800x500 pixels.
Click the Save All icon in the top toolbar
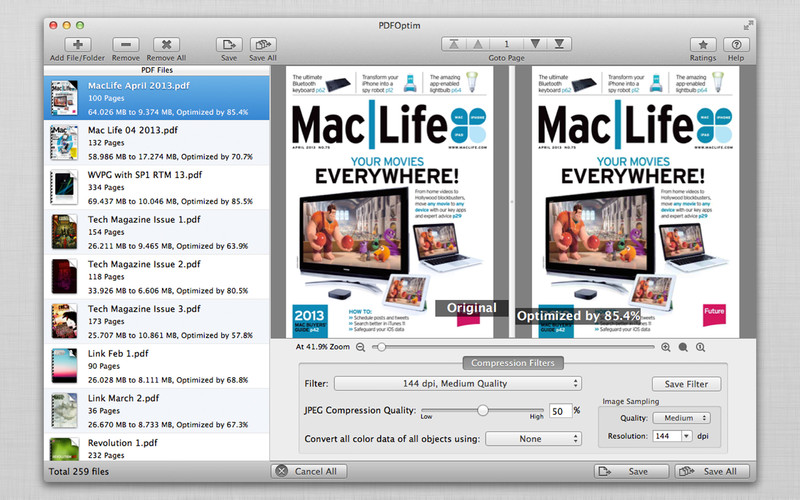point(263,44)
